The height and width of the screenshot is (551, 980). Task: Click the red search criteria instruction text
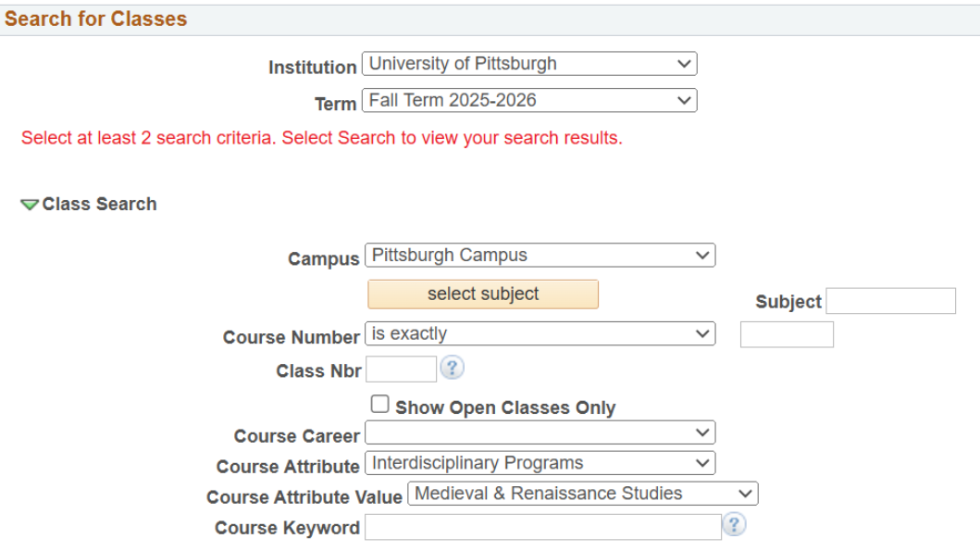tap(322, 138)
